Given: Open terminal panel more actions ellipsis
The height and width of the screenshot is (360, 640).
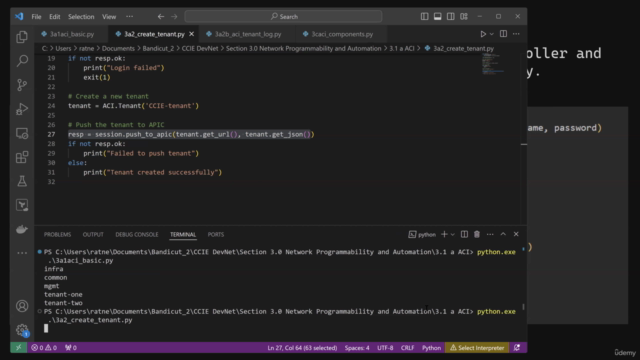Looking at the screenshot, I should point(490,234).
